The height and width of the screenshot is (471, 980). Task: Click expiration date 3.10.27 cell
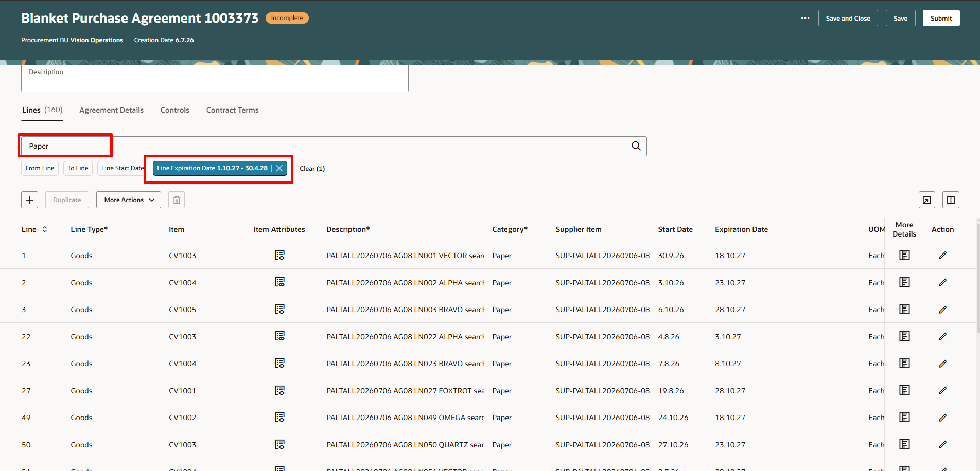pos(728,337)
